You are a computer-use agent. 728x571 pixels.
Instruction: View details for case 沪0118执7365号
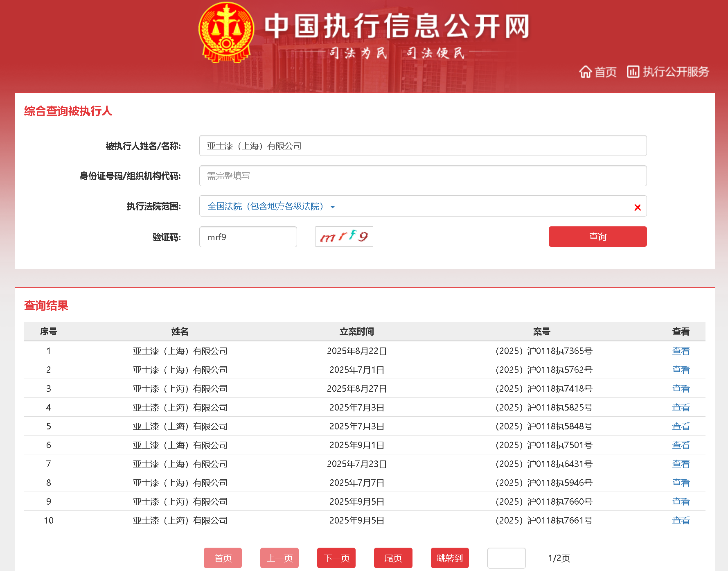pyautogui.click(x=681, y=351)
